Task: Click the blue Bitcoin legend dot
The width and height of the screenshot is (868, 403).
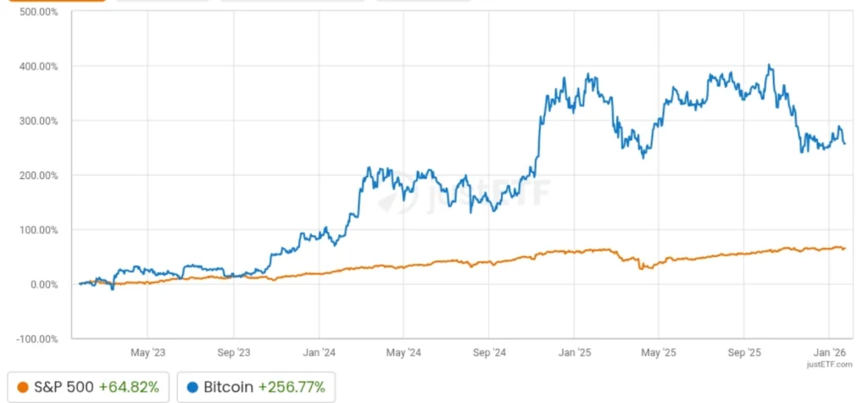Action: tap(192, 387)
